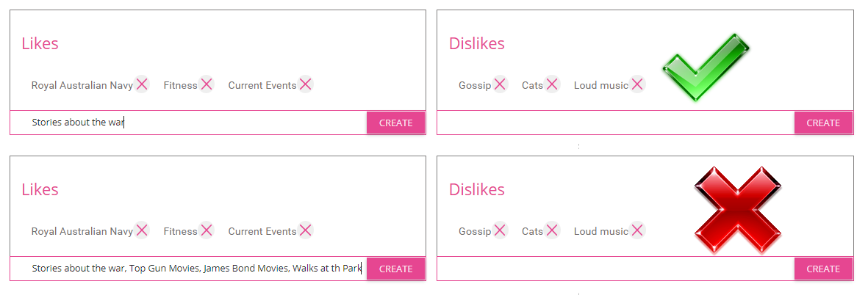Focus the top Likes input with 'Stories about the war'
Screen dimensions: 868x295
click(x=188, y=123)
